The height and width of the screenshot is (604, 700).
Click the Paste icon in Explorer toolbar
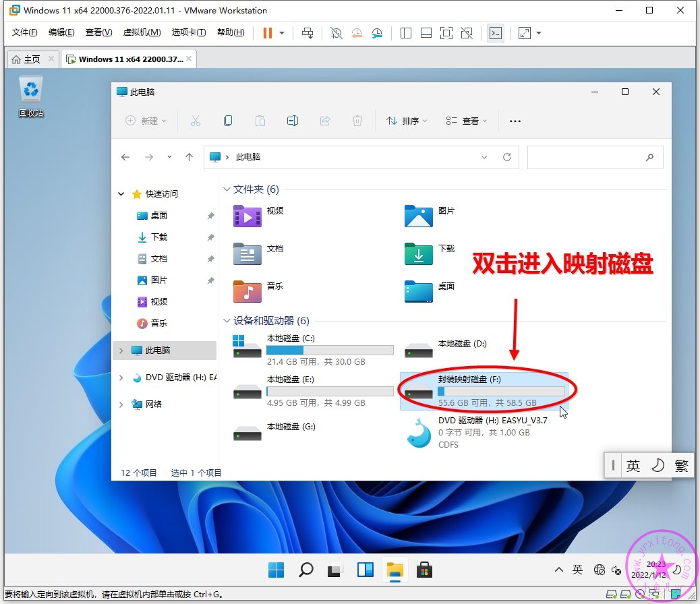click(260, 121)
